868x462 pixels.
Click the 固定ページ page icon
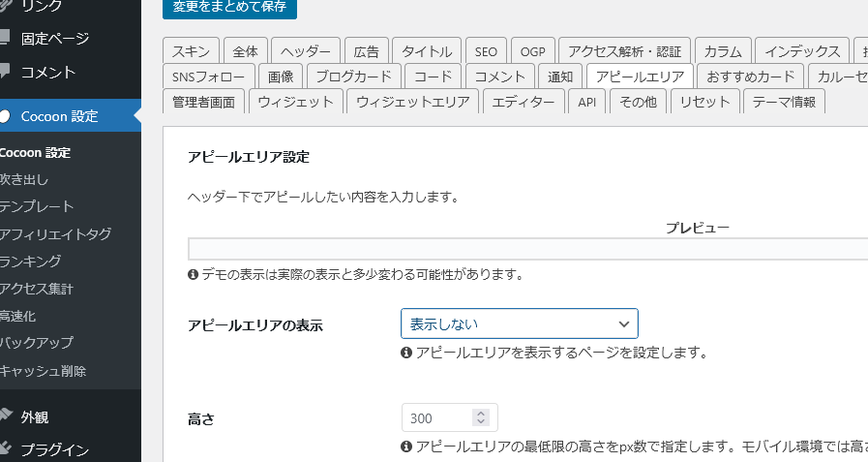click(6, 39)
